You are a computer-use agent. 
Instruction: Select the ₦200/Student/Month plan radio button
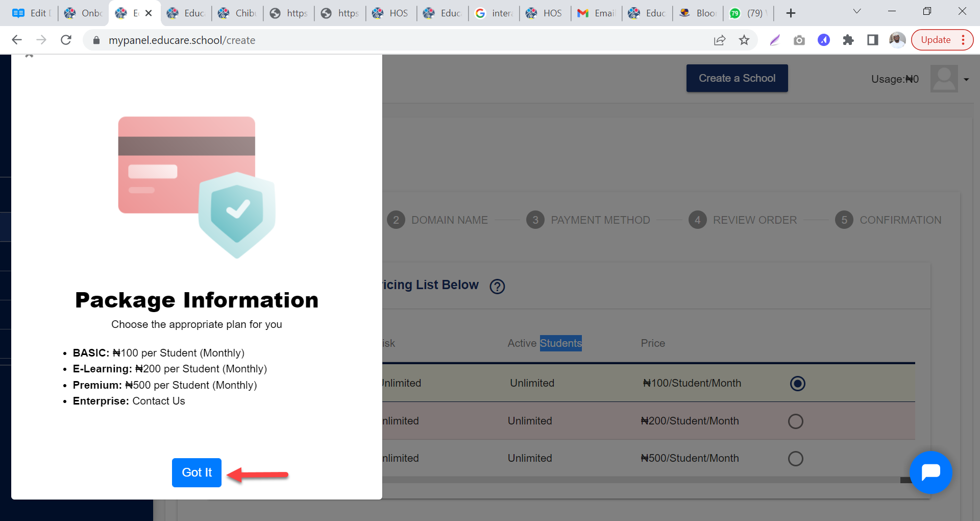[795, 421]
